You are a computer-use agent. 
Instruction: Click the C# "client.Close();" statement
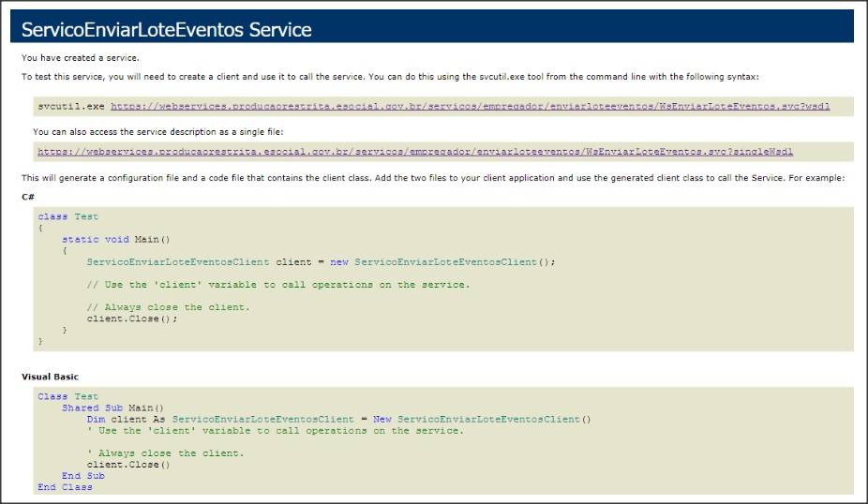pos(132,319)
